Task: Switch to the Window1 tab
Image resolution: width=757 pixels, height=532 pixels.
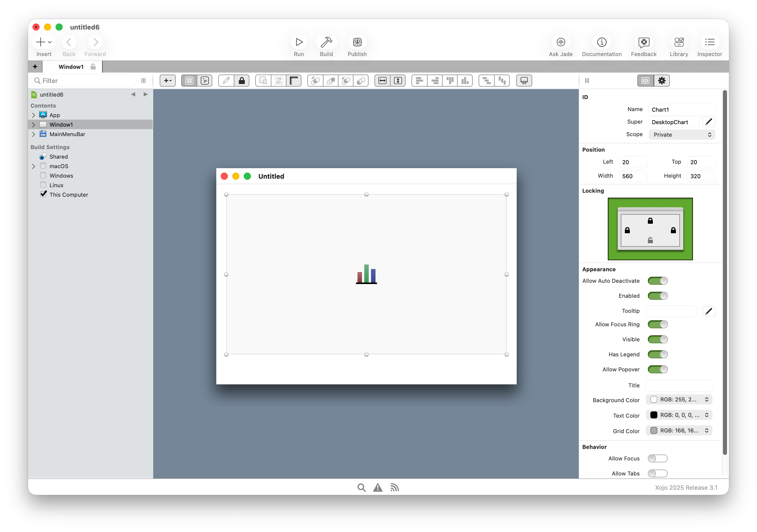Action: pyautogui.click(x=71, y=67)
